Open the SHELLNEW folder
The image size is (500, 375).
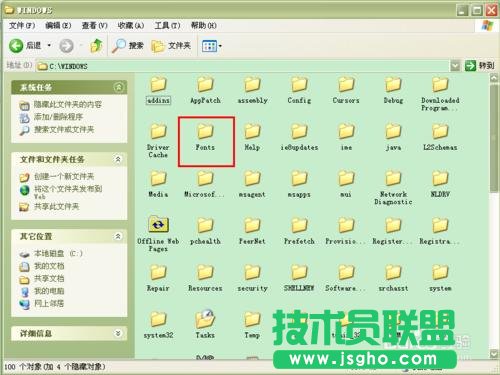(299, 278)
